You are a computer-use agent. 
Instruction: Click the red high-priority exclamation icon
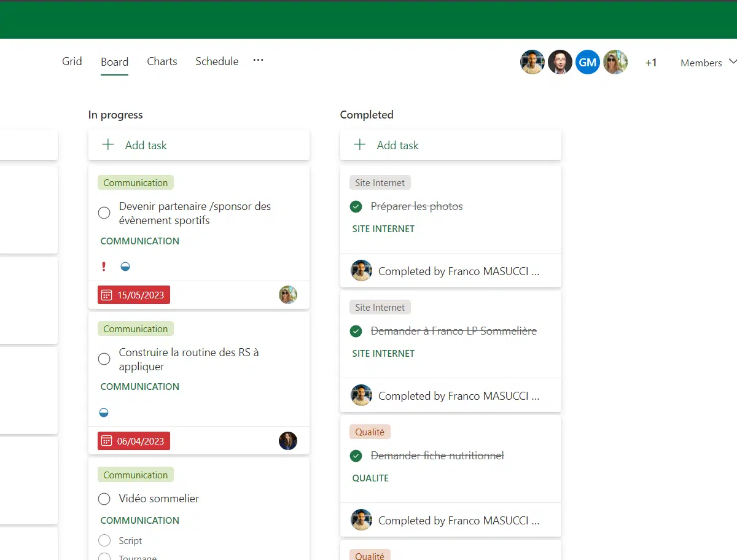[104, 266]
